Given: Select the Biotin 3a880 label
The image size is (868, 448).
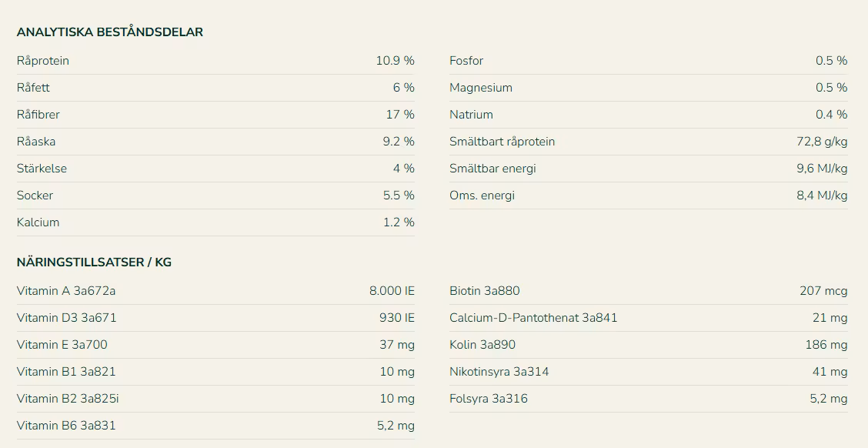Looking at the screenshot, I should pos(485,291).
